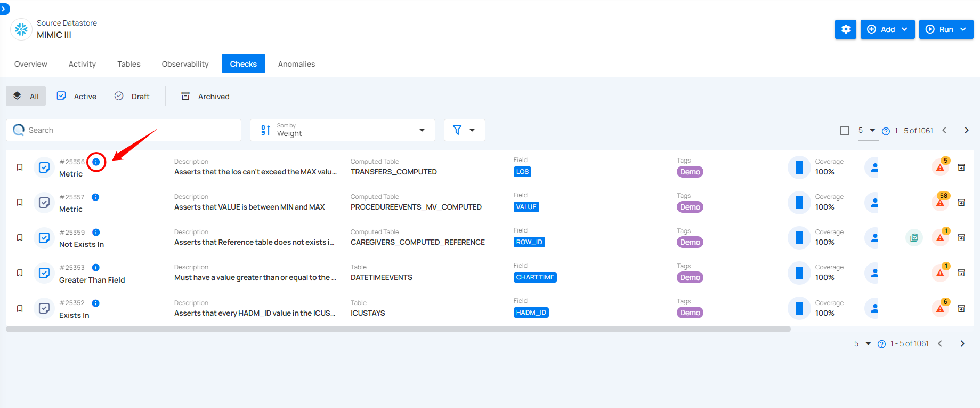The width and height of the screenshot is (980, 408).
Task: Click status icon of Greater Than Field check
Action: tap(44, 273)
